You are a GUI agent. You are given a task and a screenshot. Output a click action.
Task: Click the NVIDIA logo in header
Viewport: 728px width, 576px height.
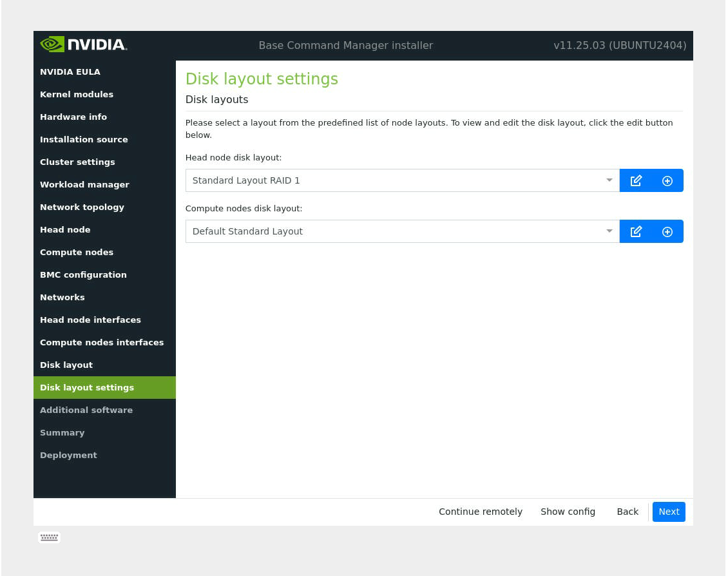84,45
